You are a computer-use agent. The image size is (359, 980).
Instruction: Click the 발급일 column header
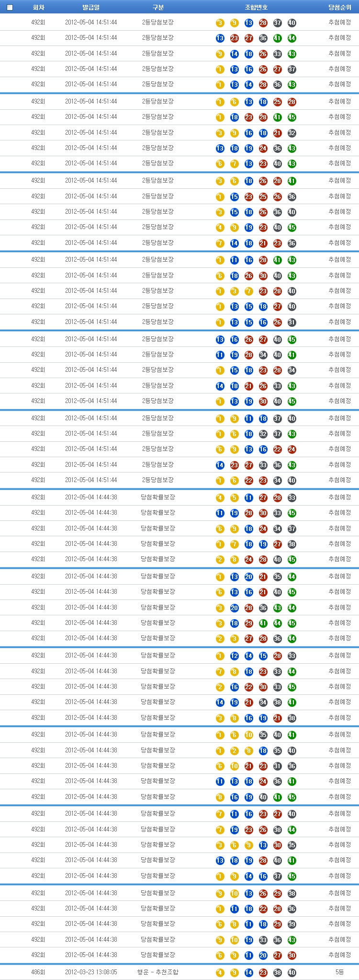point(91,7)
